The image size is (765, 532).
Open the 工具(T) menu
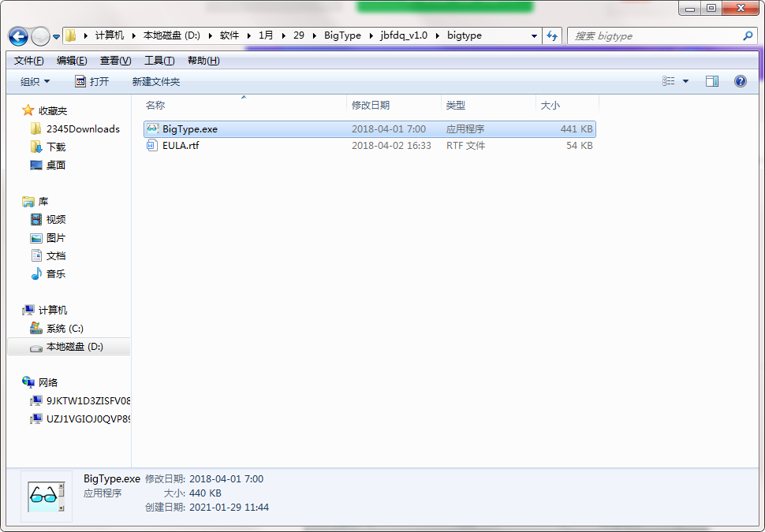pyautogui.click(x=159, y=61)
